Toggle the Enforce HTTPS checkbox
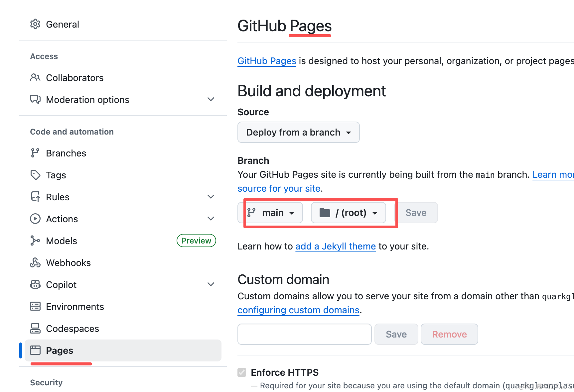Screen dimensions: 574x392 point(242,372)
